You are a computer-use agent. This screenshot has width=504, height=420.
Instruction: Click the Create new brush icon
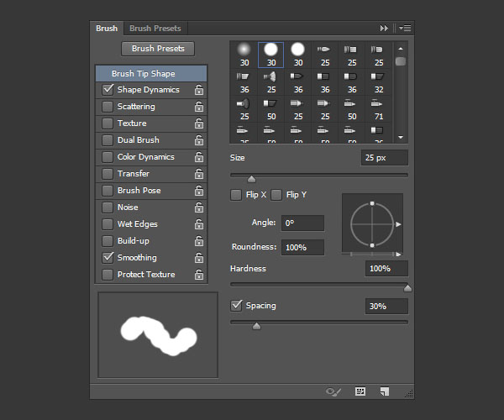(x=384, y=391)
